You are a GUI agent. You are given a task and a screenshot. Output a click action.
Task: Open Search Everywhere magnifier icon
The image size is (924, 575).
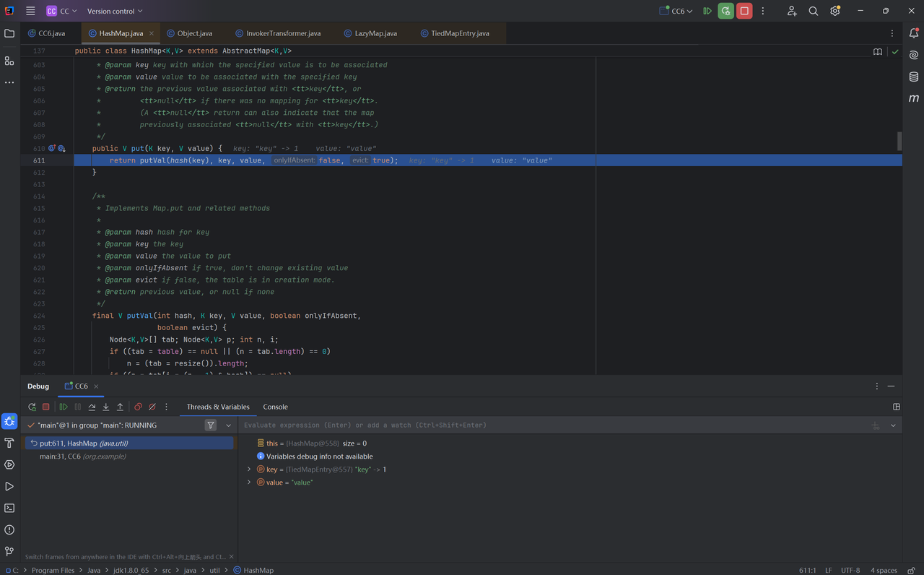pos(814,11)
